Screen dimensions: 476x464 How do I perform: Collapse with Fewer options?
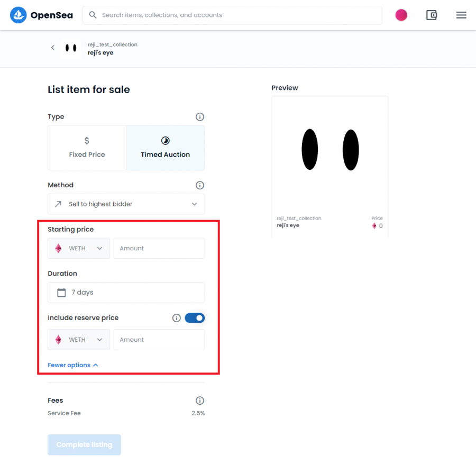(x=73, y=365)
